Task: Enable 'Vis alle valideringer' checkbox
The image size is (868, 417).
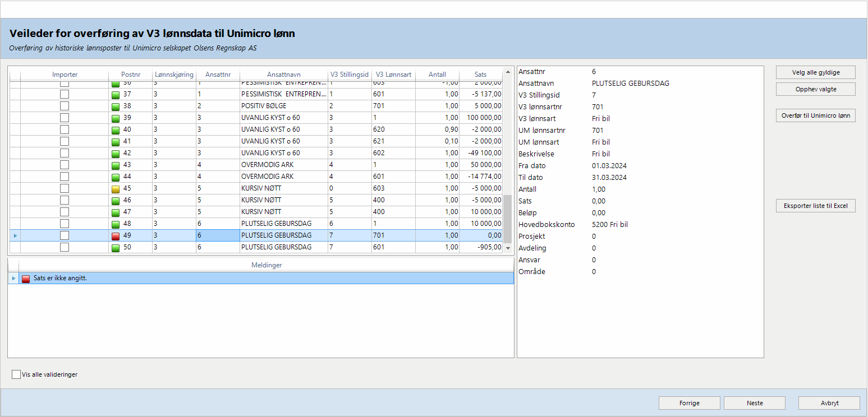Action: (x=16, y=374)
